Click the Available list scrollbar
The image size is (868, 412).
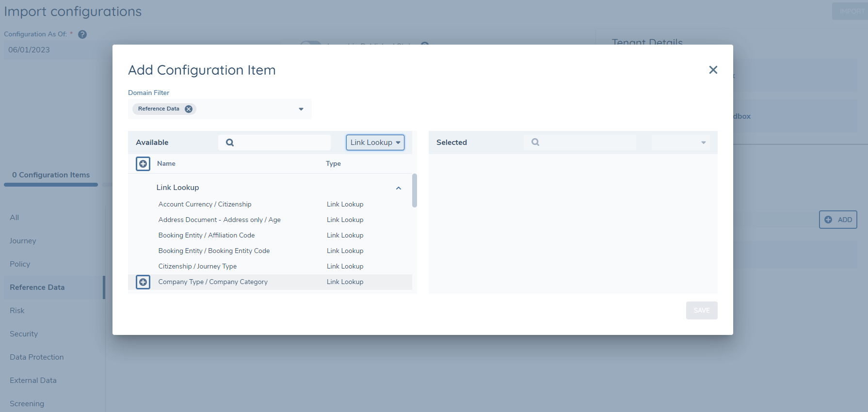[x=415, y=190]
